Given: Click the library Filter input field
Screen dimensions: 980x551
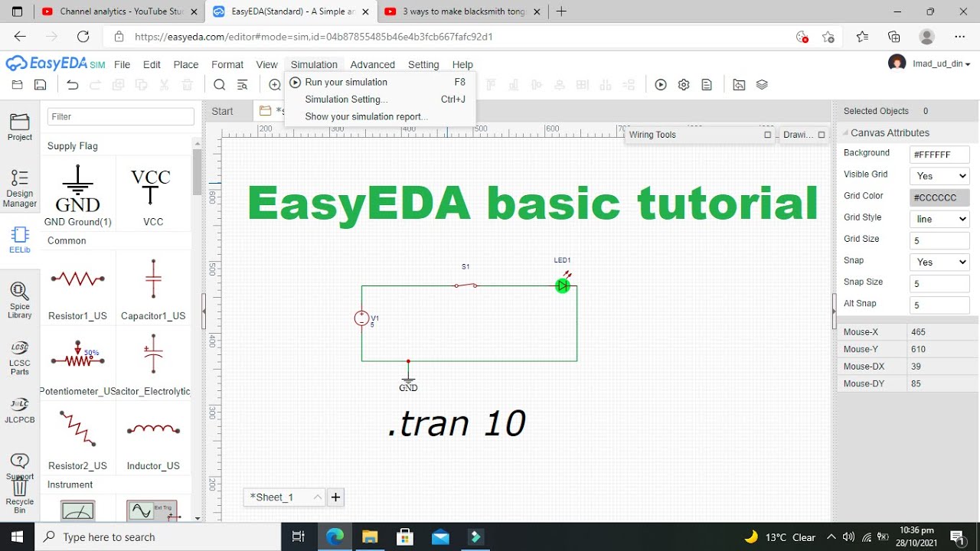Looking at the screenshot, I should click(121, 116).
